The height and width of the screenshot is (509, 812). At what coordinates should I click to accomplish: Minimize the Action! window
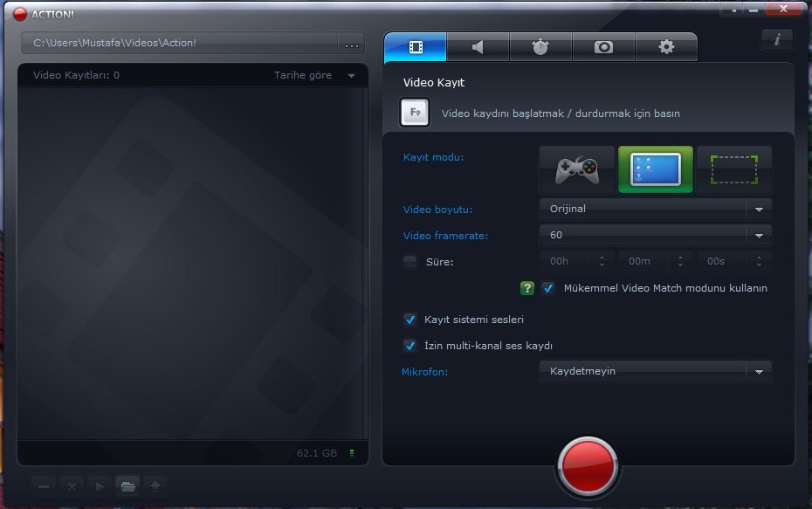pos(753,10)
